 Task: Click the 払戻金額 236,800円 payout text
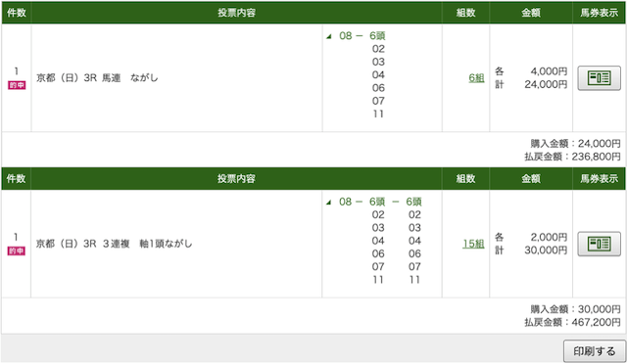pos(572,157)
